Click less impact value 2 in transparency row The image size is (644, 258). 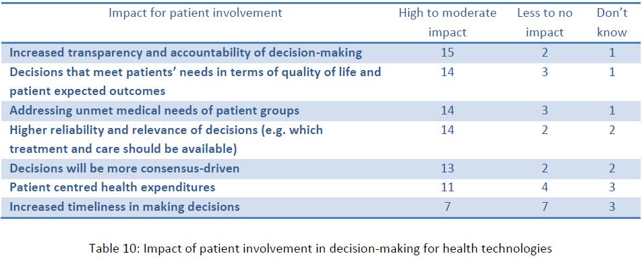[545, 53]
